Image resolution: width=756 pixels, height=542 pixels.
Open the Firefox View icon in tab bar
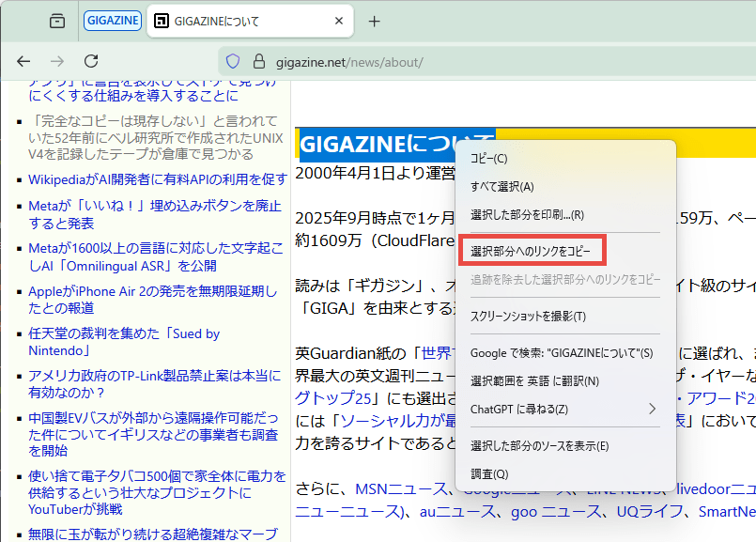[x=57, y=22]
